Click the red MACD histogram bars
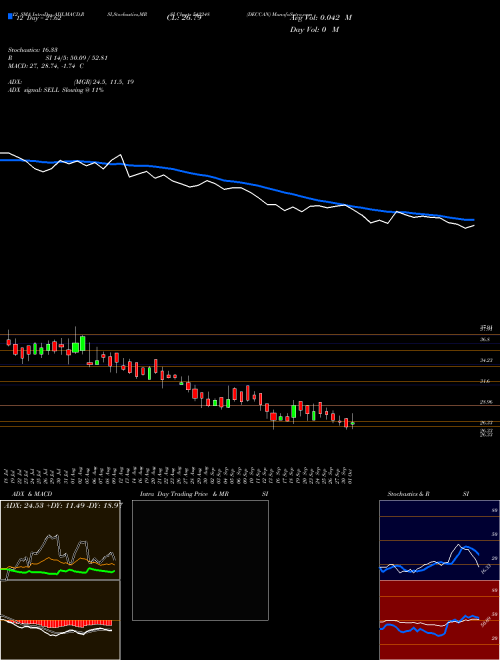Image resolution: width=500 pixels, height=660 pixels. click(63, 623)
